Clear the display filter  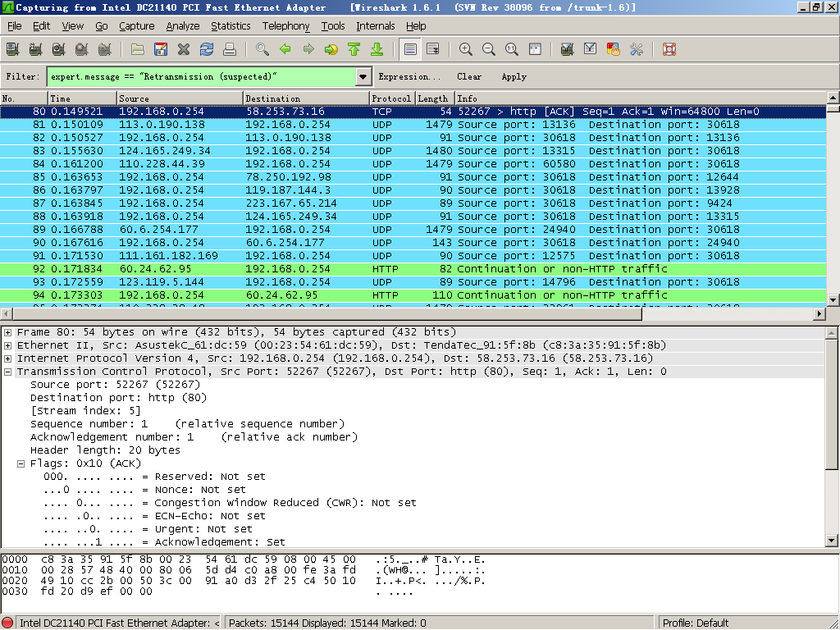point(469,76)
